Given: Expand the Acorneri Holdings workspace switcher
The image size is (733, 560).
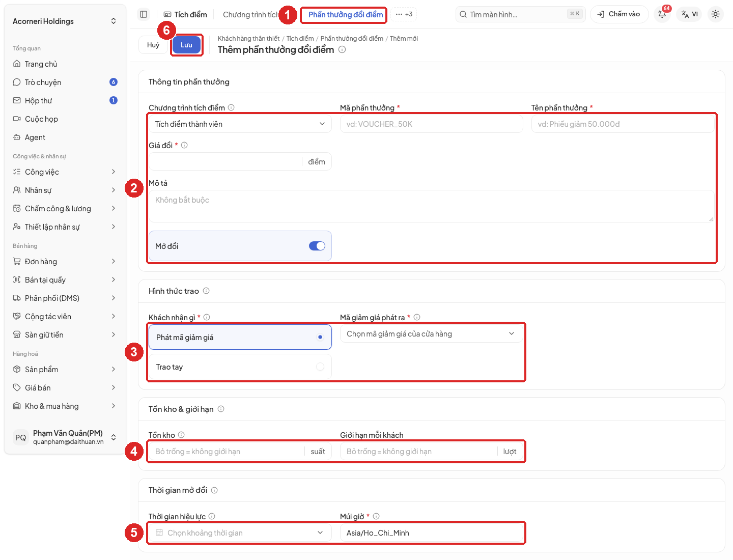Looking at the screenshot, I should click(x=65, y=21).
